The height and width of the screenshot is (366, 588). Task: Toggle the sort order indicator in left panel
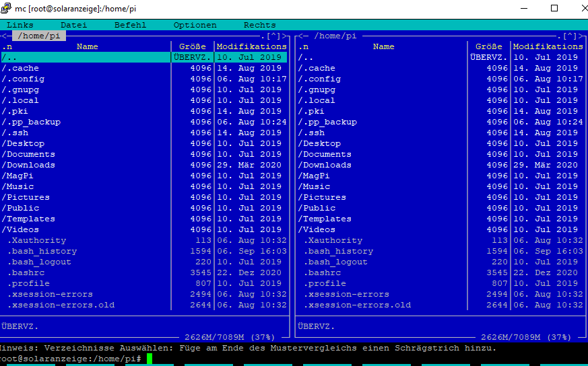click(6, 46)
